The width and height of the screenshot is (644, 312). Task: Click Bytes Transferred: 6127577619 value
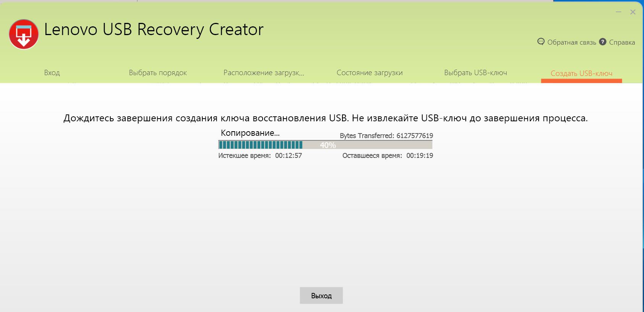click(386, 135)
